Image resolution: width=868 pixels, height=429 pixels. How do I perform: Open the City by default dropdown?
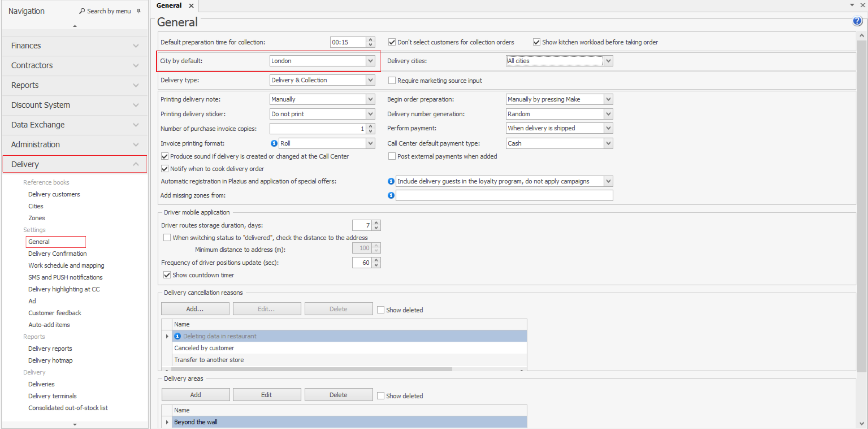point(370,61)
